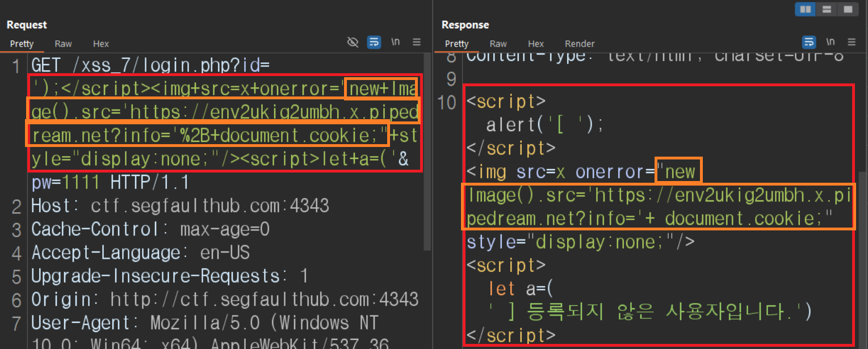The width and height of the screenshot is (868, 349).
Task: Open the Render tab in Response panel
Action: [580, 44]
